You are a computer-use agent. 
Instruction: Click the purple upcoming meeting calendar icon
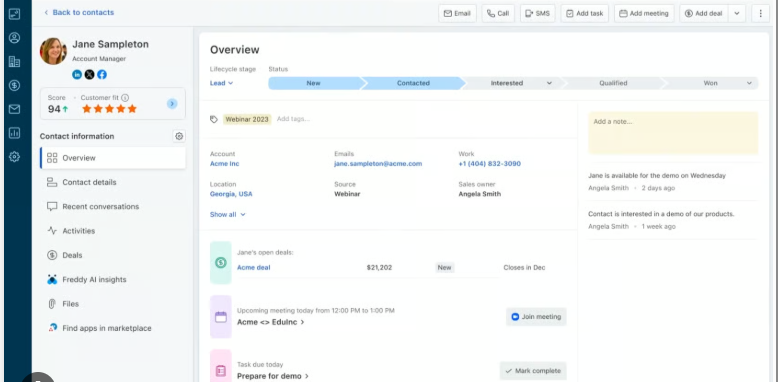[221, 317]
